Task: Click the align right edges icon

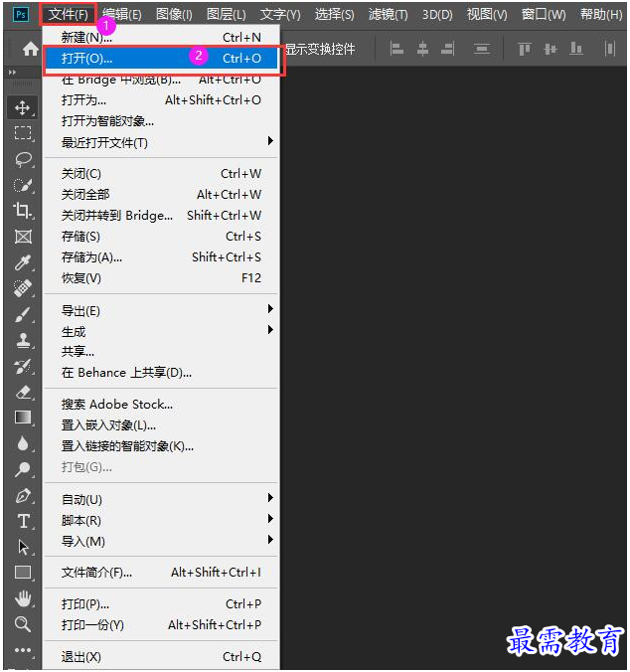Action: point(448,49)
